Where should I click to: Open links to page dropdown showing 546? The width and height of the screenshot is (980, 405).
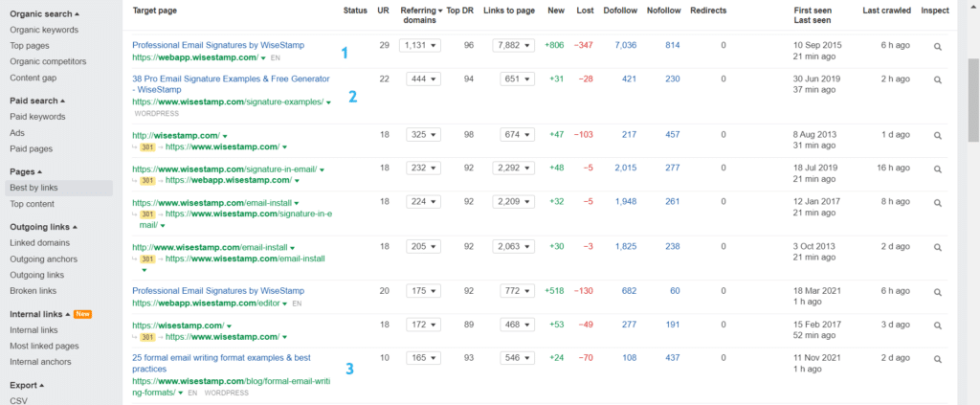tap(517, 358)
